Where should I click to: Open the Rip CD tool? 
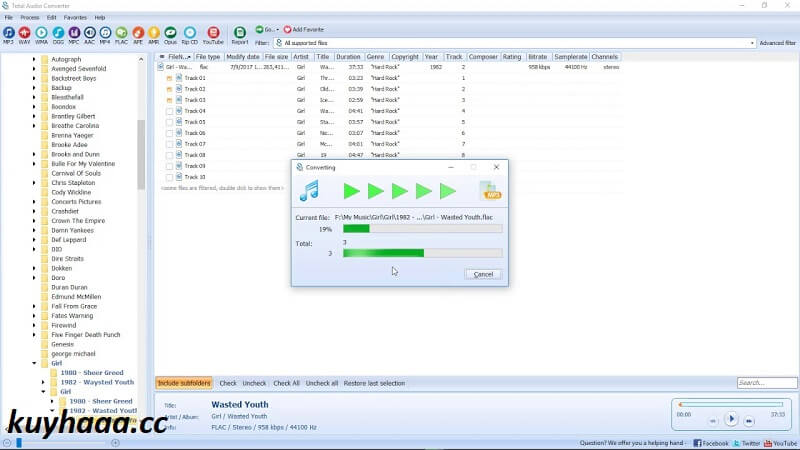click(x=190, y=35)
